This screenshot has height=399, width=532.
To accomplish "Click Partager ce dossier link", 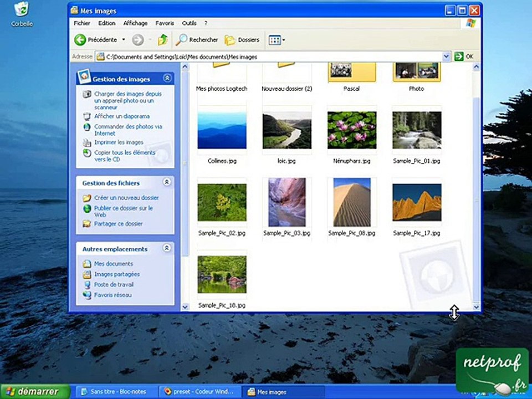I will [x=118, y=223].
